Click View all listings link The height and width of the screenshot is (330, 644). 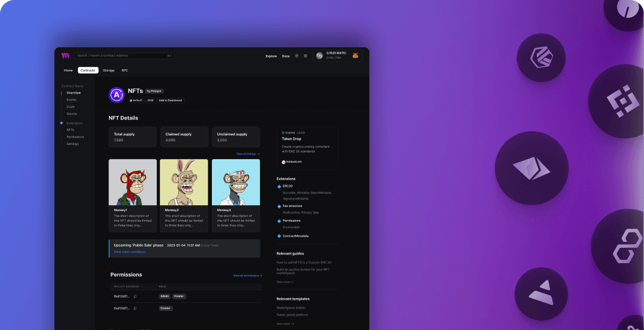coord(247,154)
